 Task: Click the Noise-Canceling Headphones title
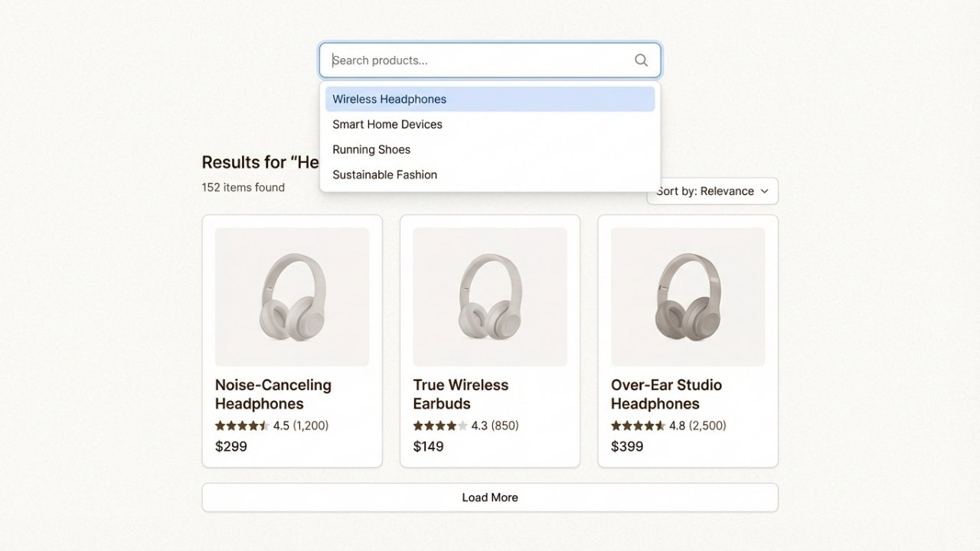click(273, 394)
